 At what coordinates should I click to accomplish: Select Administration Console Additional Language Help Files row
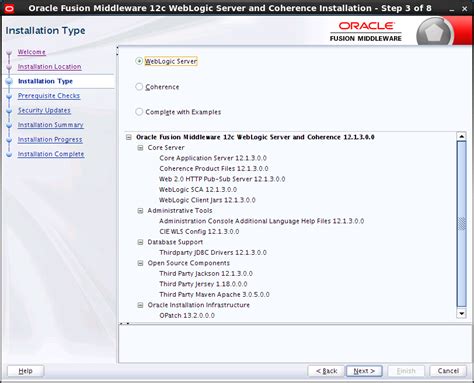[262, 221]
